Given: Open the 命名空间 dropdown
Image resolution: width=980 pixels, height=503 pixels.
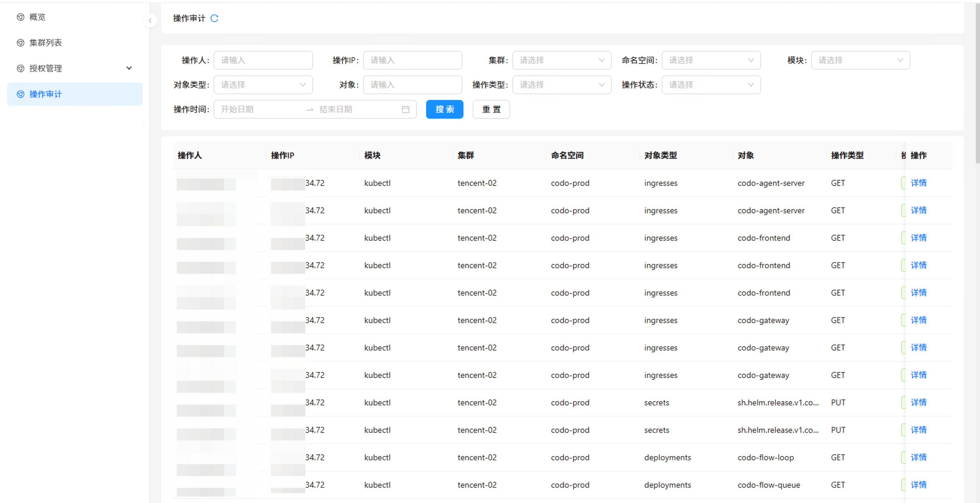Looking at the screenshot, I should (711, 60).
